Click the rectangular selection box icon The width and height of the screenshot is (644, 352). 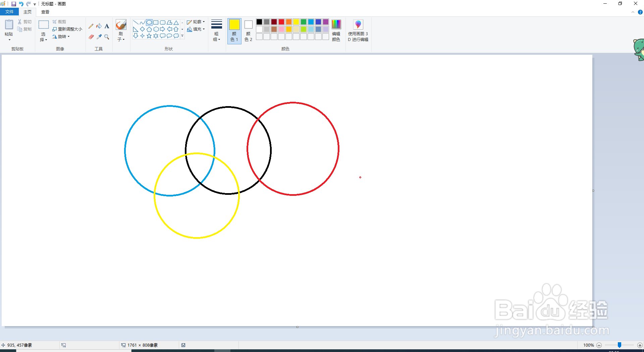point(44,25)
